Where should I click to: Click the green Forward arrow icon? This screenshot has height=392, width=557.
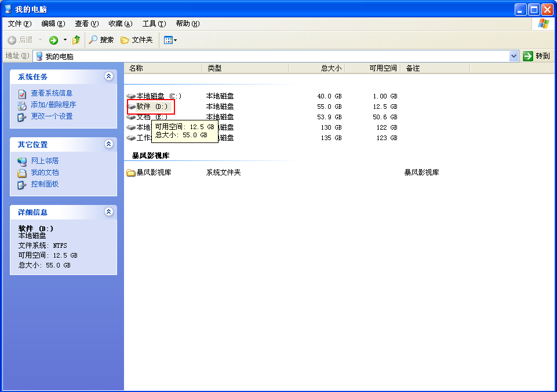(x=54, y=40)
